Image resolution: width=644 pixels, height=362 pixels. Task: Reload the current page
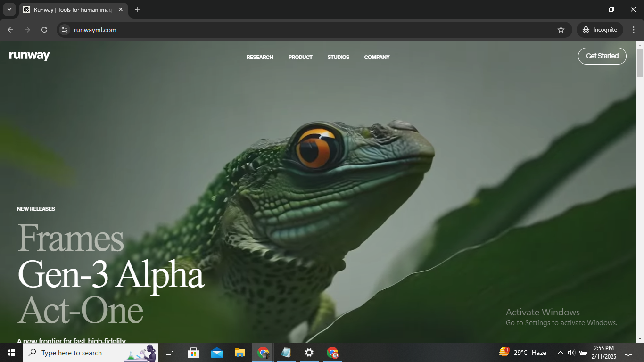[44, 30]
